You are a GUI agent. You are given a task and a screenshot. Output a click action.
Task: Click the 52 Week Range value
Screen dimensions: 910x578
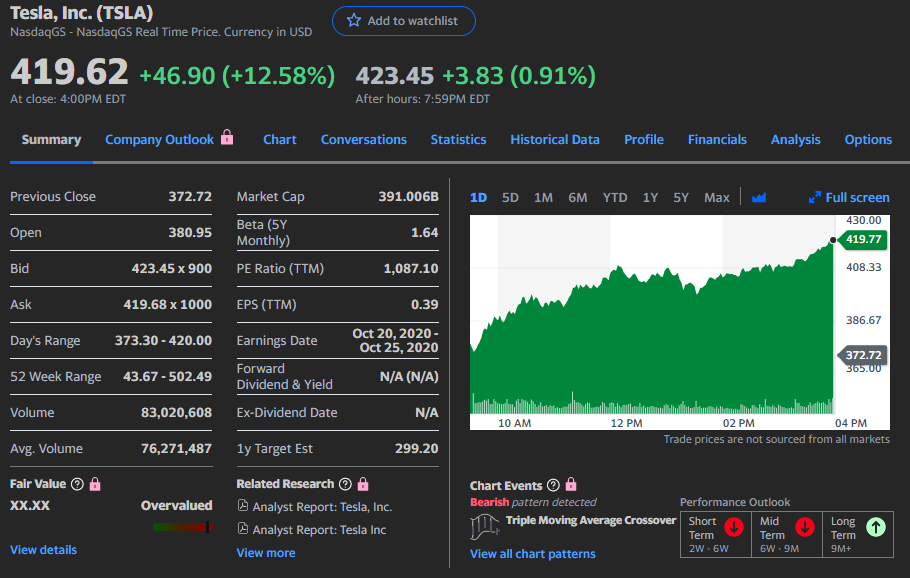point(167,377)
